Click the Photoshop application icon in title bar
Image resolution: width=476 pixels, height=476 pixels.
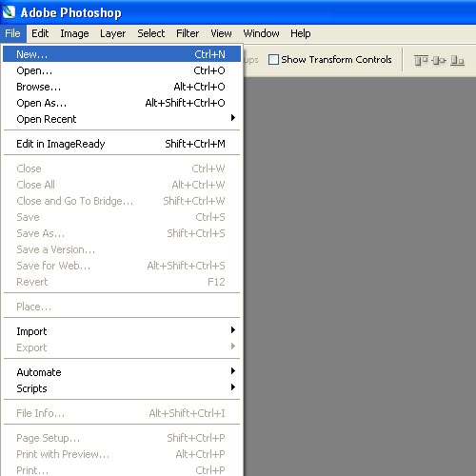click(9, 12)
